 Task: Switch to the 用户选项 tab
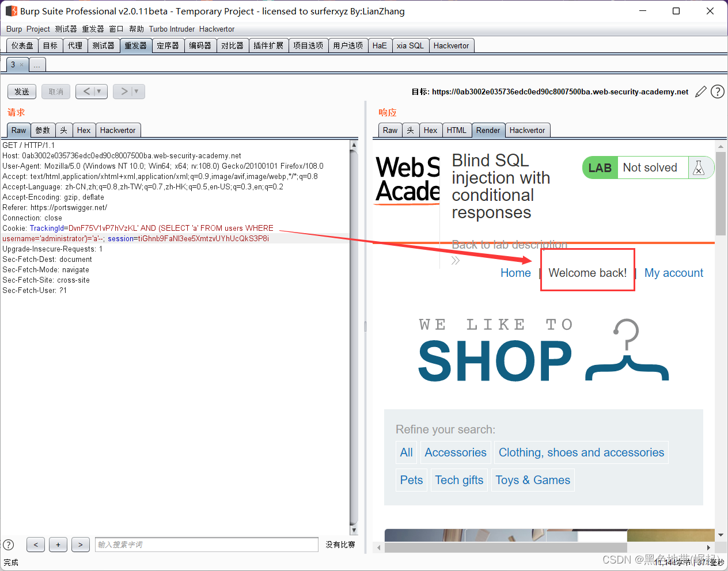click(348, 45)
